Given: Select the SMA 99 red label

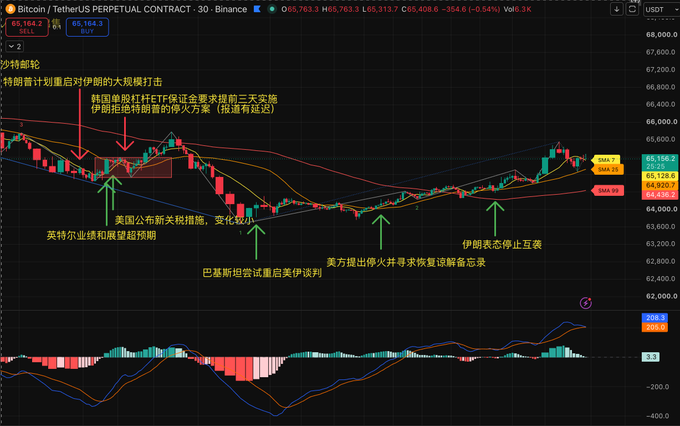Looking at the screenshot, I should coord(608,190).
